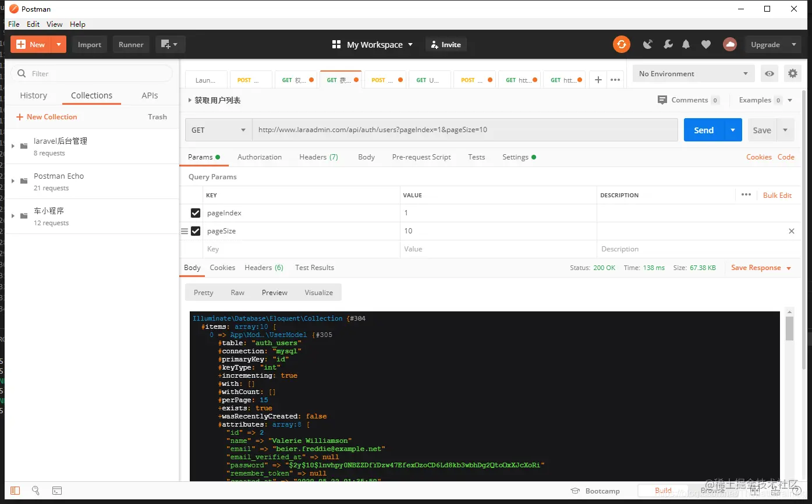Add a new request tab with plus icon

click(598, 80)
